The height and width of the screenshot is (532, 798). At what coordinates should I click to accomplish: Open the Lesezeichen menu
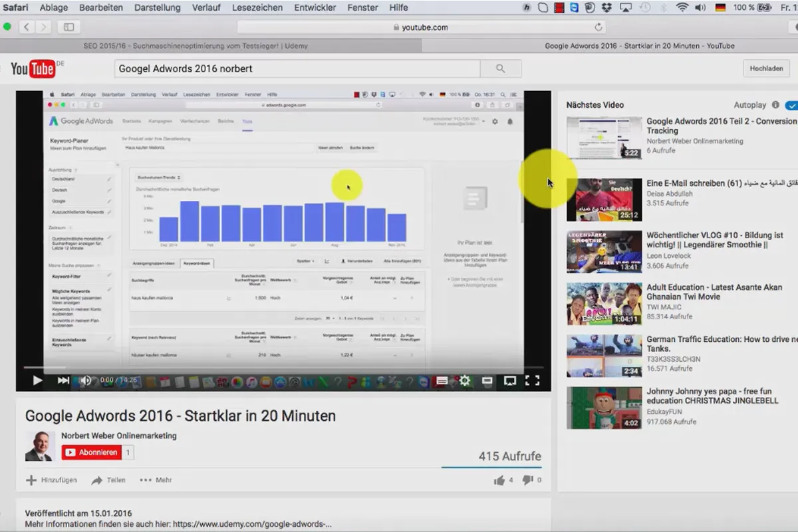(x=257, y=8)
